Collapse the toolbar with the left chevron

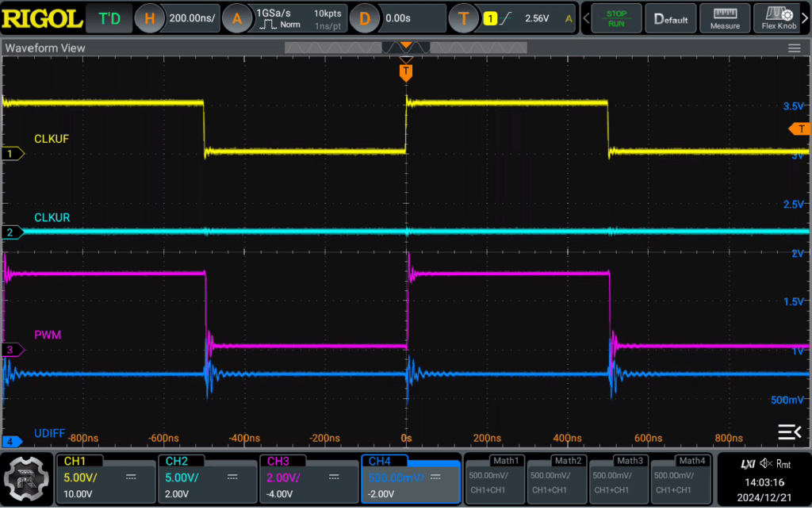[x=586, y=18]
